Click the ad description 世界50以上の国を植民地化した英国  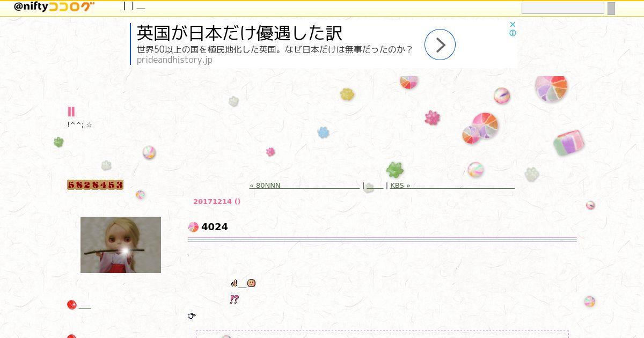point(274,50)
